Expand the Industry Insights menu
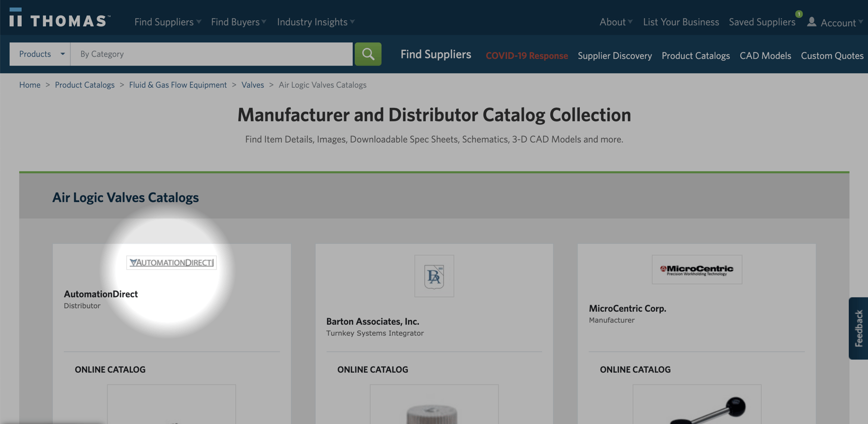 point(316,22)
